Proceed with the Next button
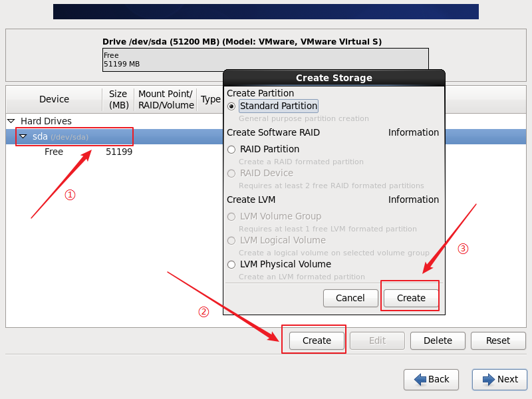The width and height of the screenshot is (532, 399). coord(500,379)
